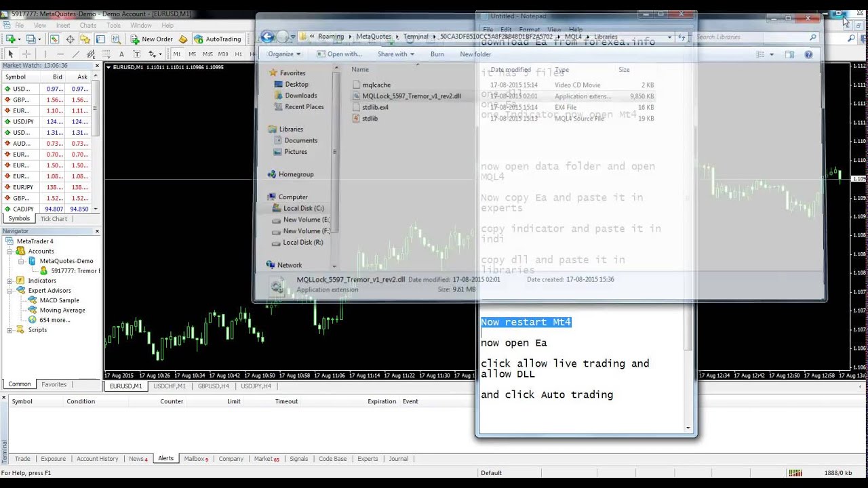Switch to the Journal terminal tab
Image resolution: width=868 pixels, height=488 pixels.
[x=398, y=459]
